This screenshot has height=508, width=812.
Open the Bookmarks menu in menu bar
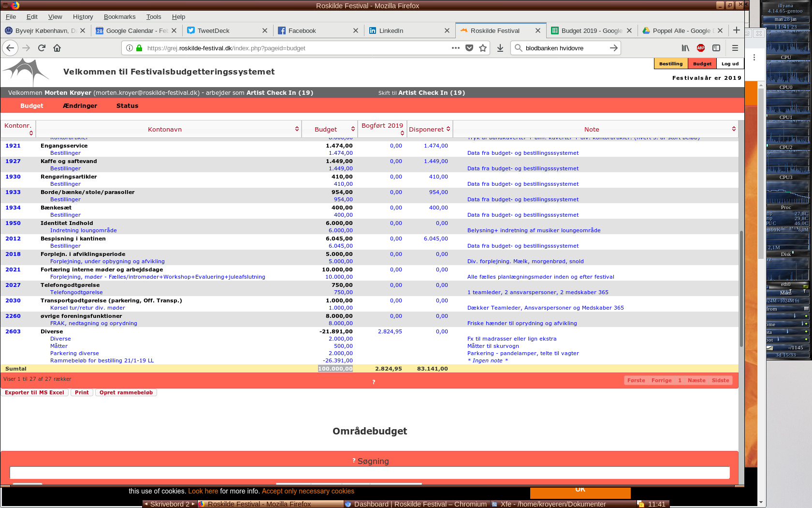click(119, 16)
